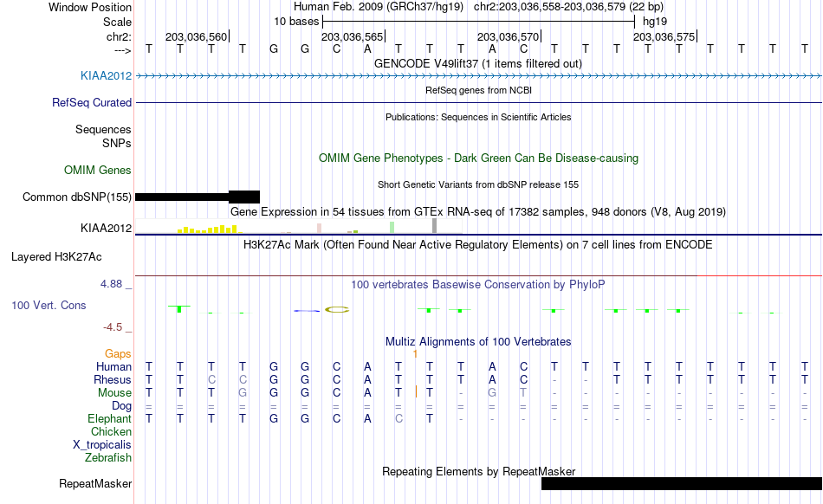Click the blue KIAA2012 GENCODE gene label
Screen dimensions: 823x504
pos(106,75)
